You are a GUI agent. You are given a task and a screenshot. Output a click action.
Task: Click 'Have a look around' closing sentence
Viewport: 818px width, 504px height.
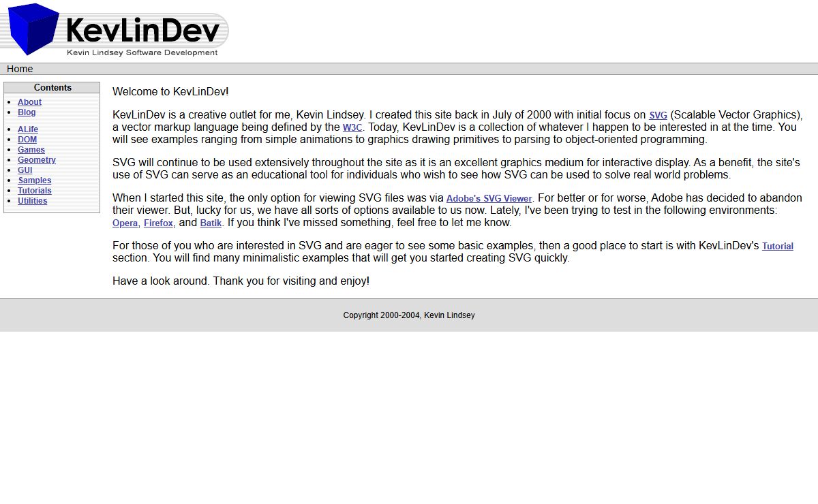[x=241, y=281]
